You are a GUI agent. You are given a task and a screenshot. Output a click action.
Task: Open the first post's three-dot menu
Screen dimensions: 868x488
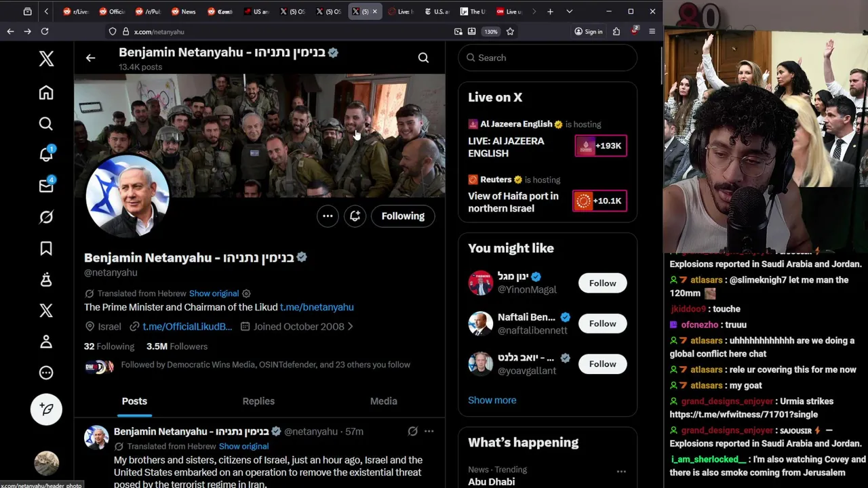coord(429,432)
